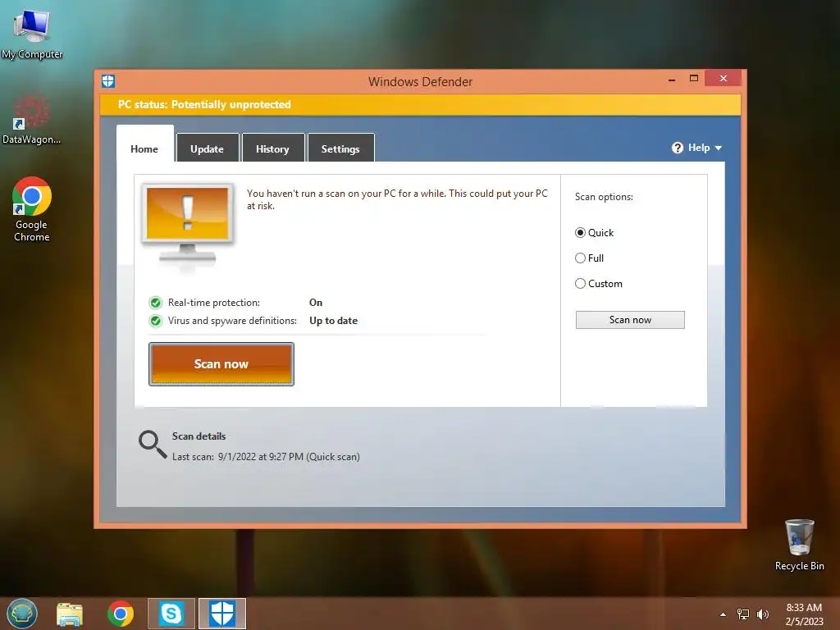840x630 pixels.
Task: Click the Real-time protection On value
Action: coord(316,303)
